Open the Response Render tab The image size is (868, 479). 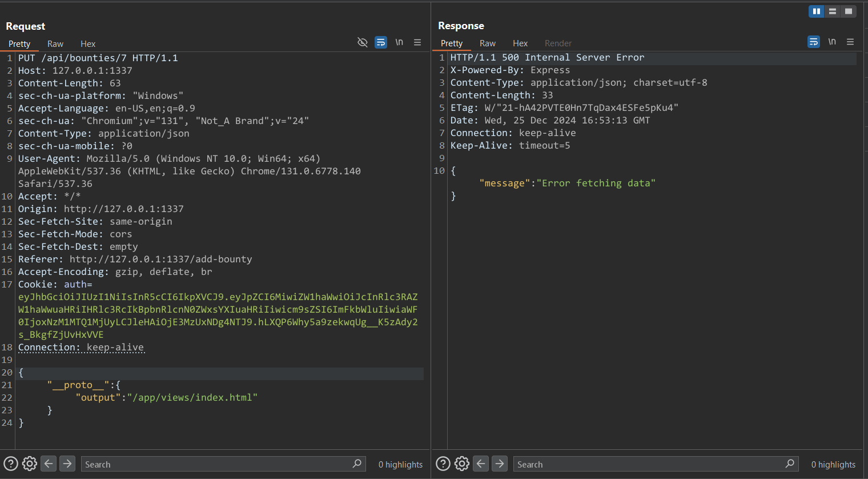click(x=558, y=43)
